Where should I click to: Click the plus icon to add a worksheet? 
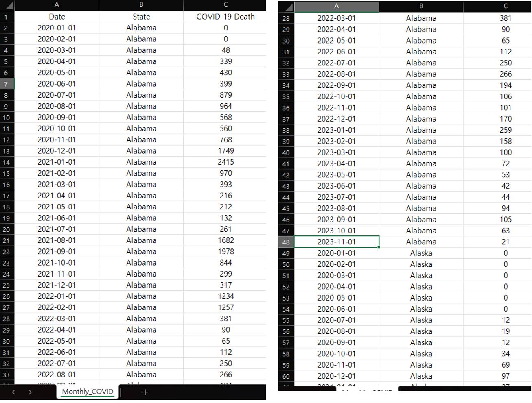click(x=145, y=392)
